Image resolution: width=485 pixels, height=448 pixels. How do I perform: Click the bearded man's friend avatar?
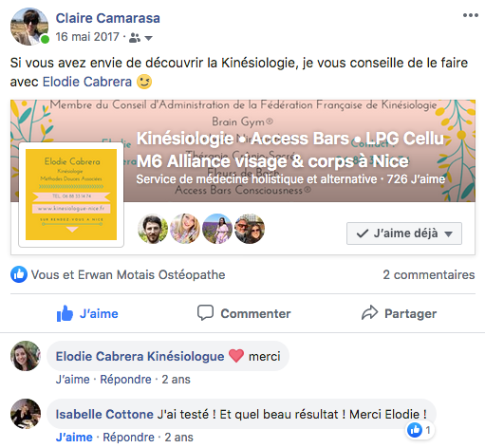[x=153, y=229]
